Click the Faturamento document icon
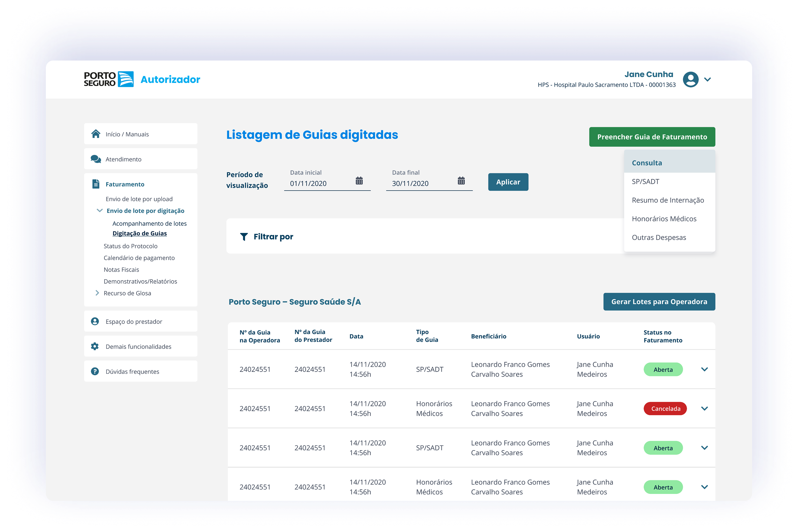Viewport: 798px width, 532px height. pyautogui.click(x=96, y=184)
